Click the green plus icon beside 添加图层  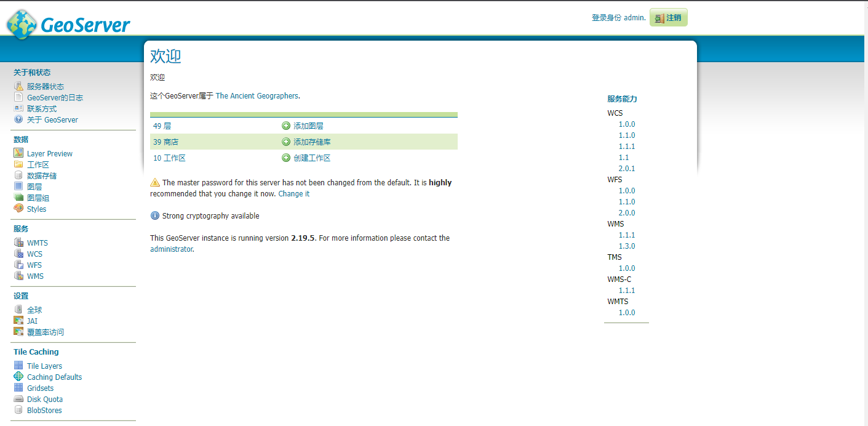pos(286,126)
